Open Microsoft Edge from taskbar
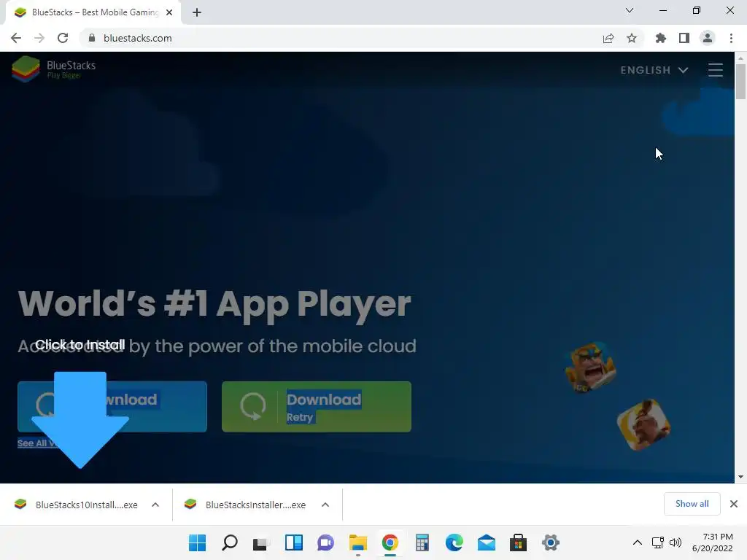Screen dimensions: 747x560 point(454,542)
